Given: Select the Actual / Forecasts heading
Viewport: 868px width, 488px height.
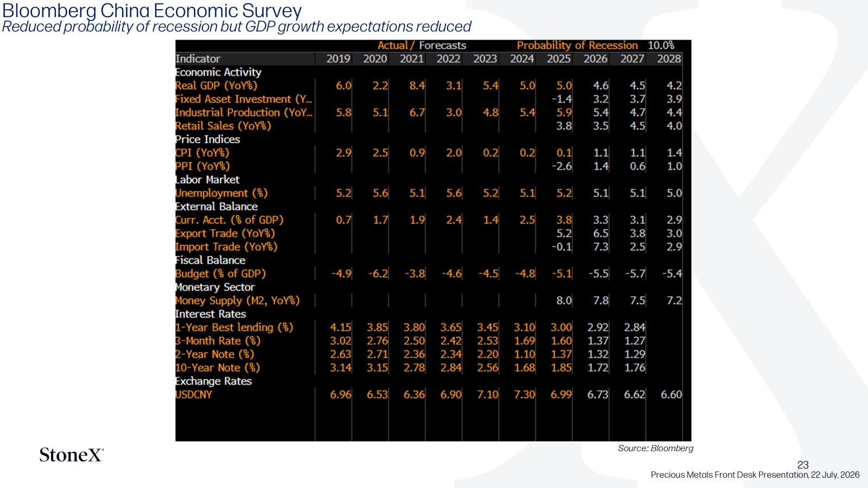Looking at the screenshot, I should [422, 46].
